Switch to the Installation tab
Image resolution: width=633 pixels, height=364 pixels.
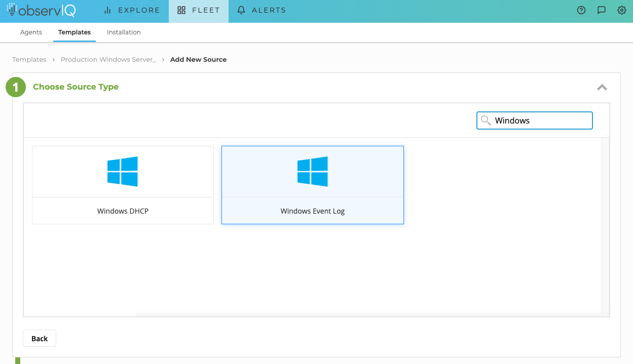(124, 32)
